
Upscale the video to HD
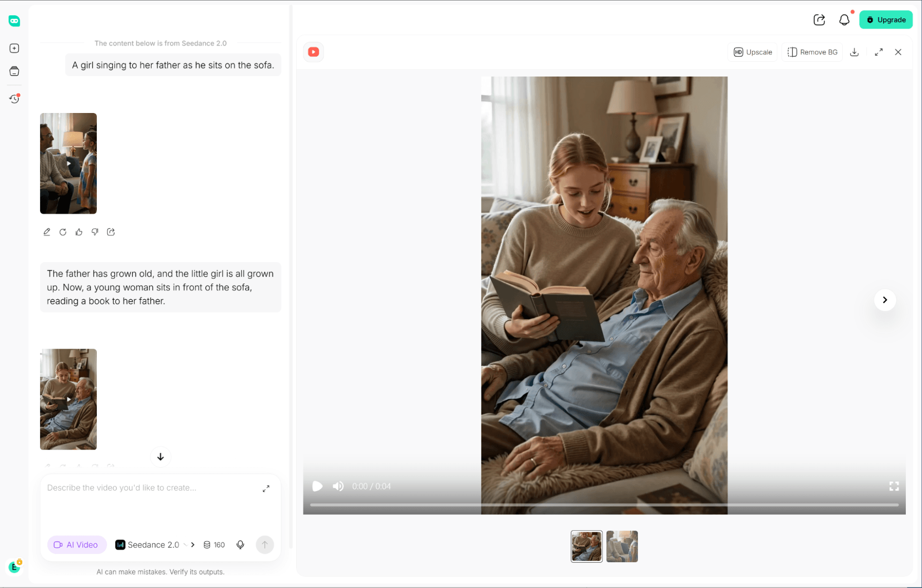[x=753, y=52]
